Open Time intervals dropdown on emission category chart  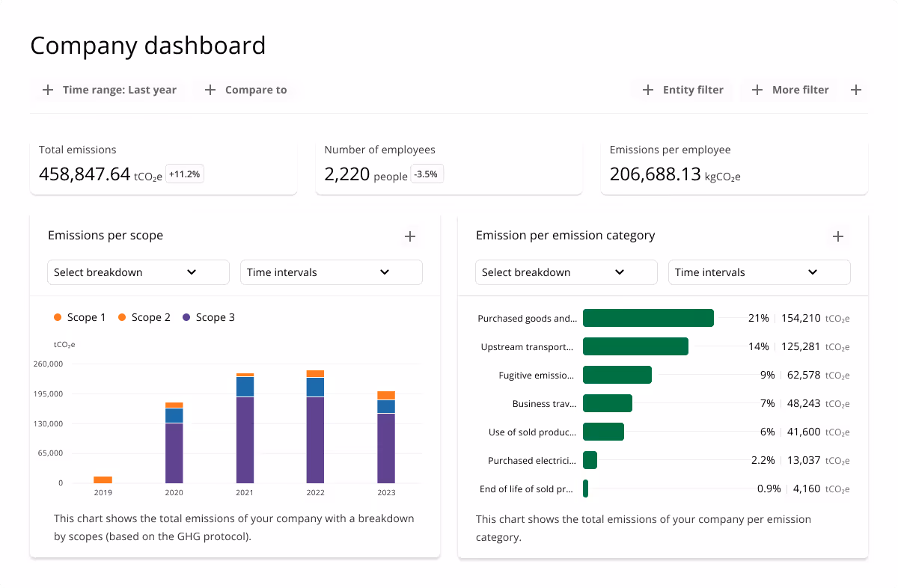coord(759,272)
